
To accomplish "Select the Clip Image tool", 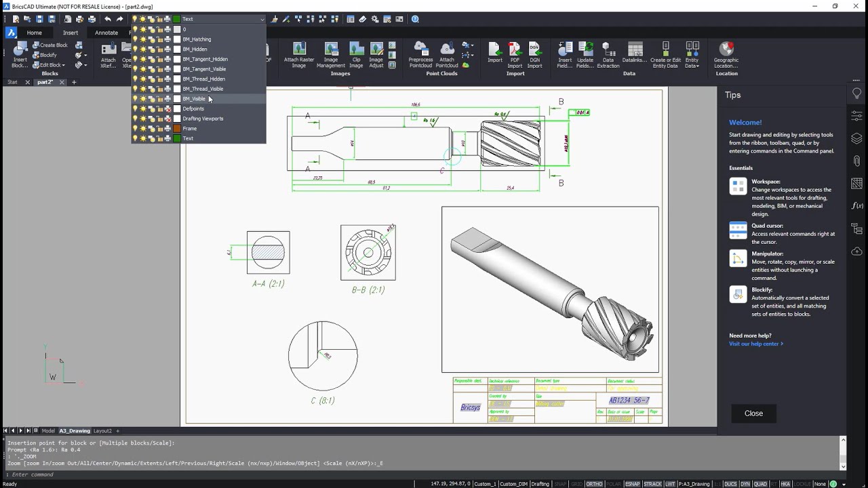I will click(x=356, y=54).
